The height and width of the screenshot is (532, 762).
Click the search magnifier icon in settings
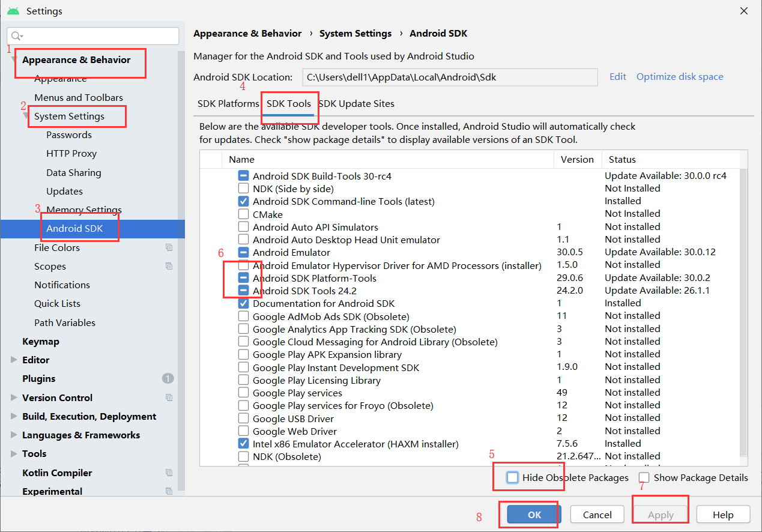(x=16, y=36)
